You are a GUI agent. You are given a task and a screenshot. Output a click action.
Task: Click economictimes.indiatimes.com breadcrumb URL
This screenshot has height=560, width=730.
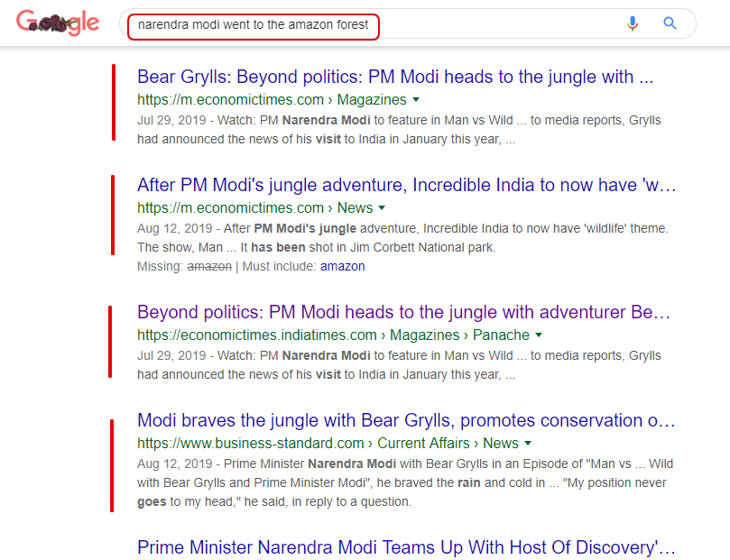[333, 335]
